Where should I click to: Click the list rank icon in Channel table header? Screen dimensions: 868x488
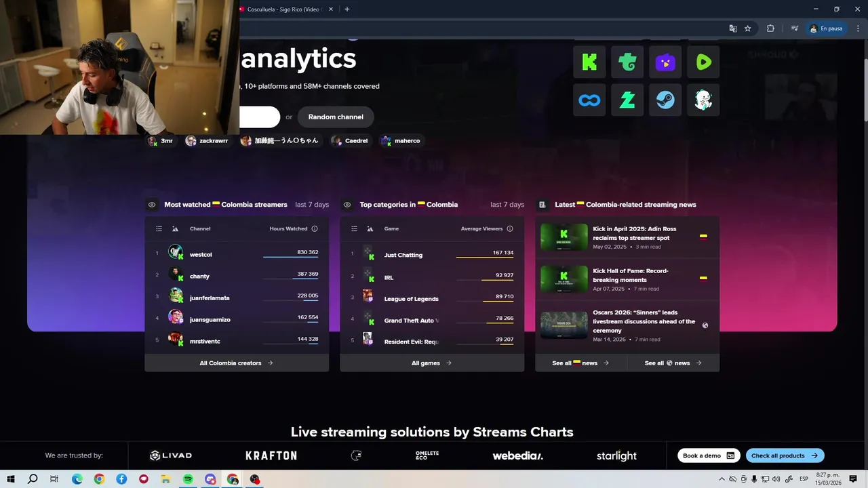coord(159,229)
